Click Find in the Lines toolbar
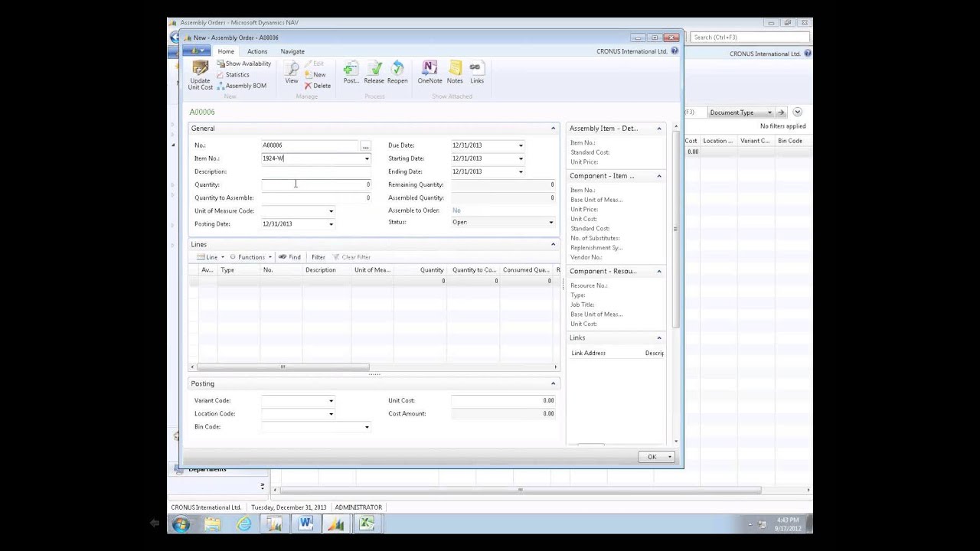Screen dimensions: 980x551 [x=289, y=257]
